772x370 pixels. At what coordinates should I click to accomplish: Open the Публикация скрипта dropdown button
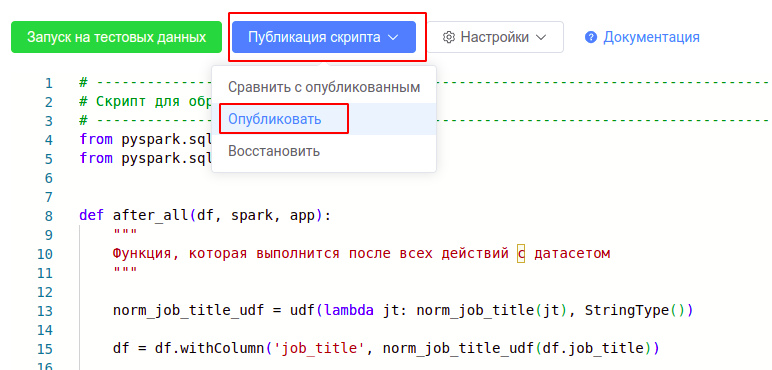(x=324, y=37)
